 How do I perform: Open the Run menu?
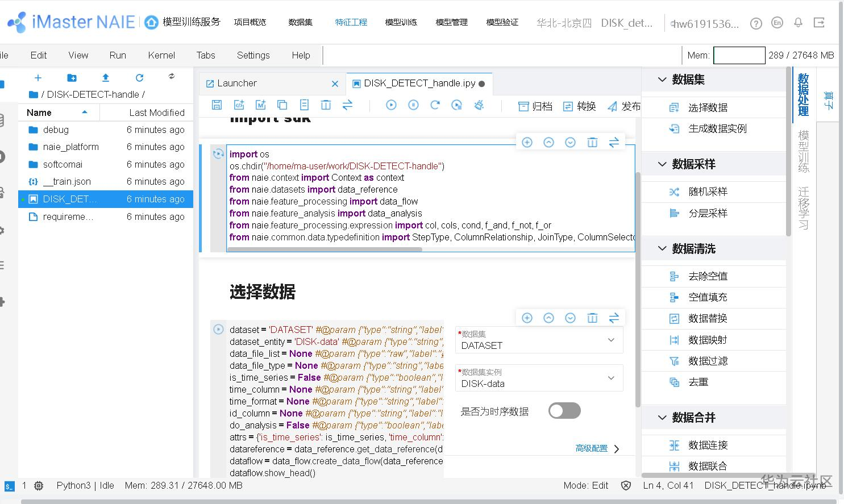point(118,55)
